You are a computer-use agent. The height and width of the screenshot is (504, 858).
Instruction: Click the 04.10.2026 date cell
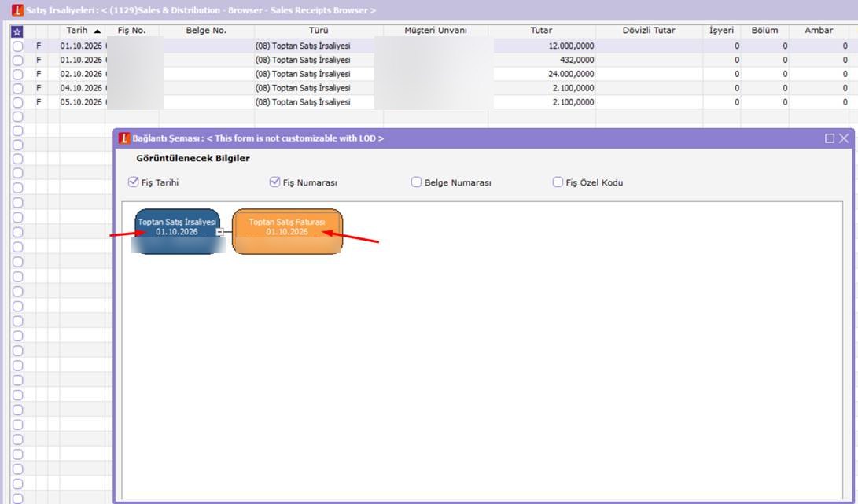(x=82, y=88)
